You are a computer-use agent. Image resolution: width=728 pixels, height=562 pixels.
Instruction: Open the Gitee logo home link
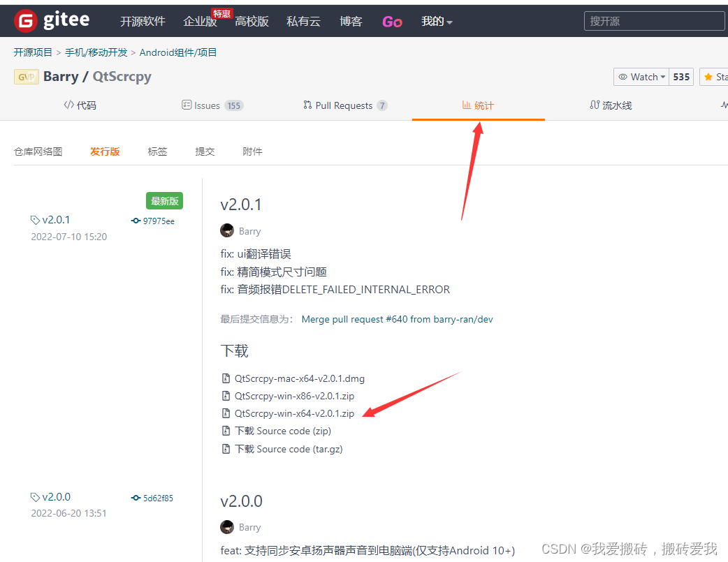(52, 21)
